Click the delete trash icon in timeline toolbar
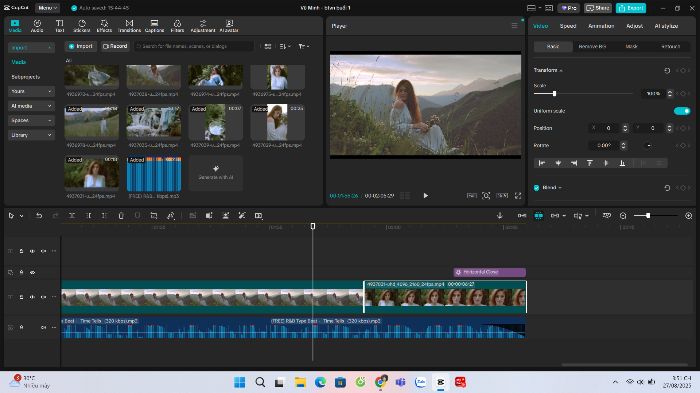 [x=121, y=216]
